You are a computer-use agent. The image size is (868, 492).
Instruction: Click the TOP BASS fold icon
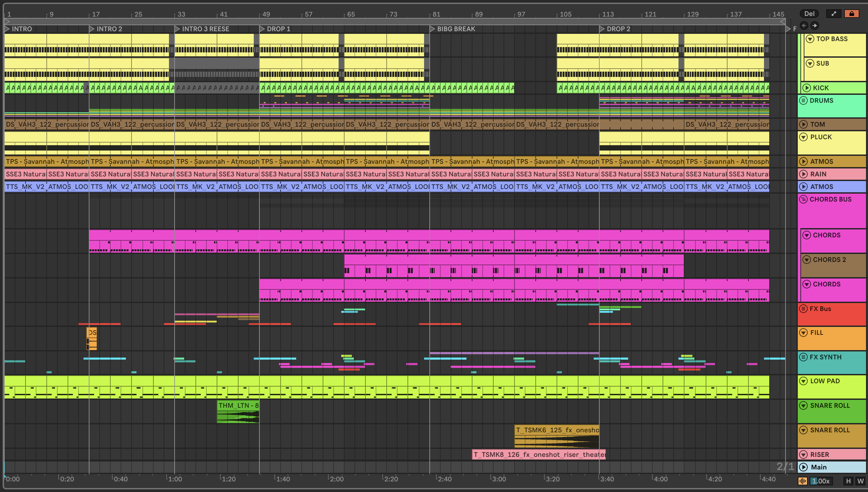coord(810,39)
